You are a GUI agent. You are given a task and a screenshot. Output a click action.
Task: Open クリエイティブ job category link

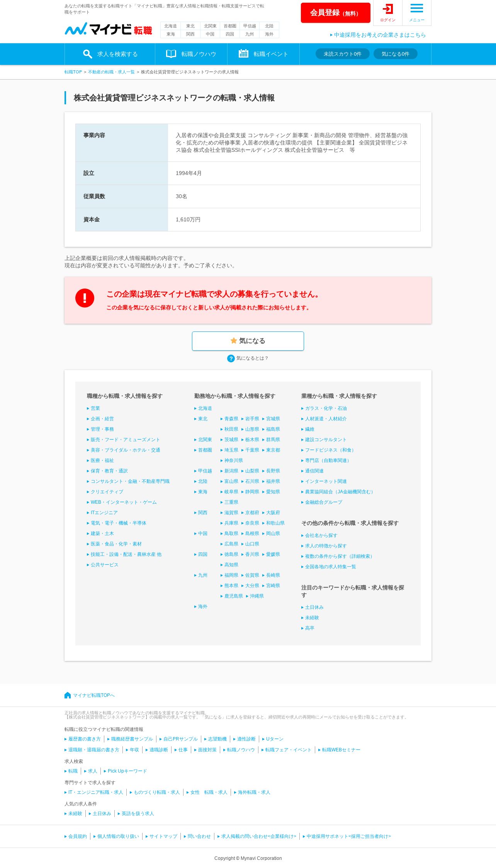click(x=105, y=492)
